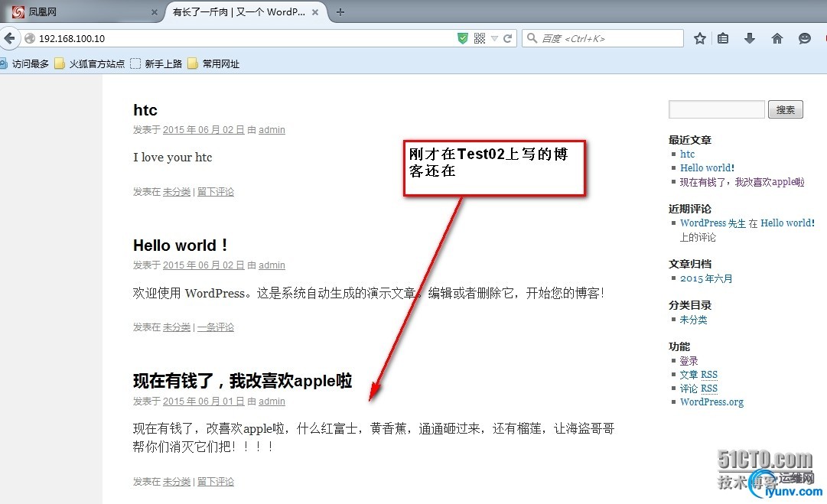Open the QR code icon in address bar
The height and width of the screenshot is (504, 827).
[480, 38]
